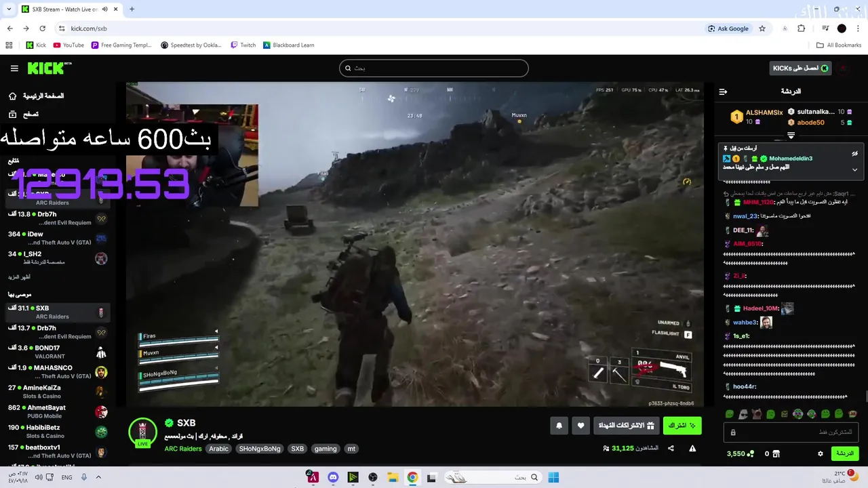This screenshot has height=488, width=868.
Task: Open the Windows Start menu
Action: (553, 477)
